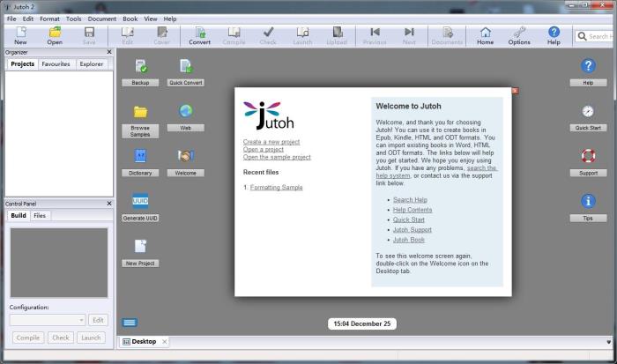This screenshot has width=617, height=364.
Task: Click the Backup desktop icon
Action: (x=140, y=66)
